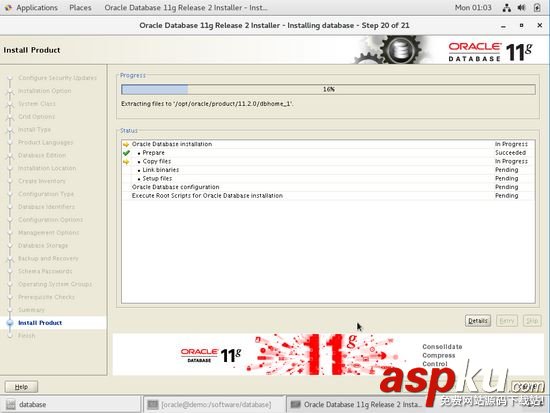The width and height of the screenshot is (550, 413).
Task: Click the Install Product step bullet icon
Action: [10, 323]
